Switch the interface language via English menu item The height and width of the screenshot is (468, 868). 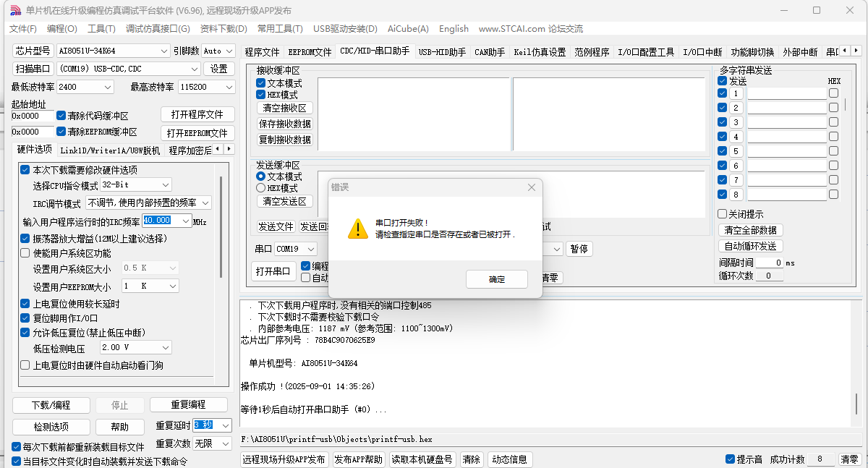(454, 29)
